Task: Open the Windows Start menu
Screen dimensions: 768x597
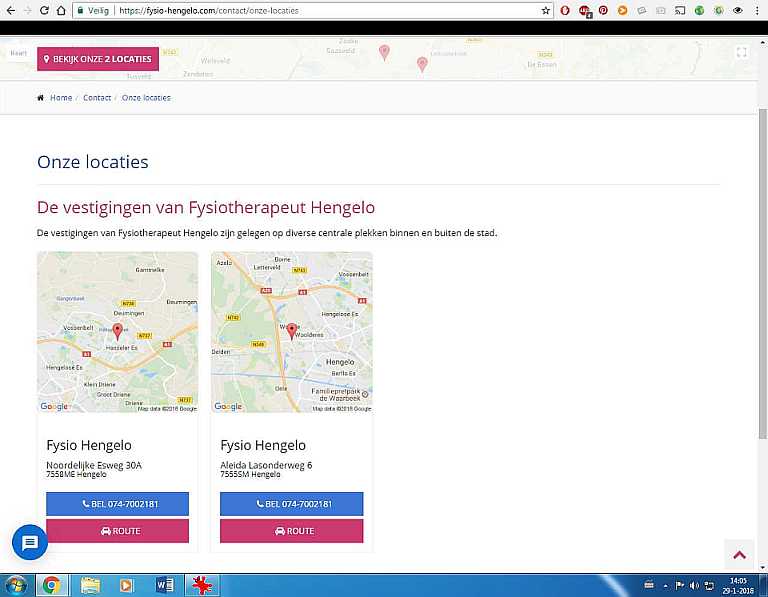Action: (x=16, y=585)
